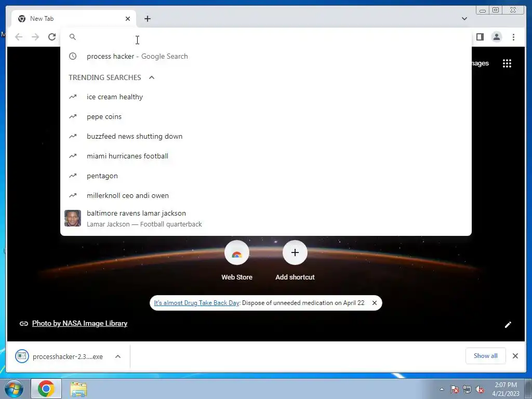Open Chrome's three-dot menu
Screen dimensions: 532x399
point(513,37)
